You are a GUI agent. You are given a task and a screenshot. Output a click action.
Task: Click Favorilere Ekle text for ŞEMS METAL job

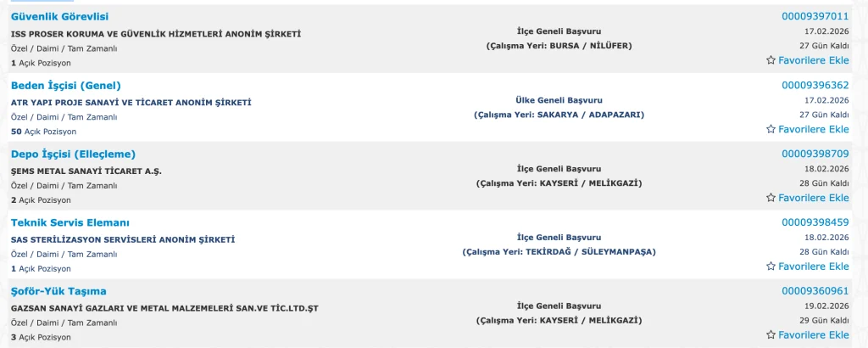pos(814,198)
